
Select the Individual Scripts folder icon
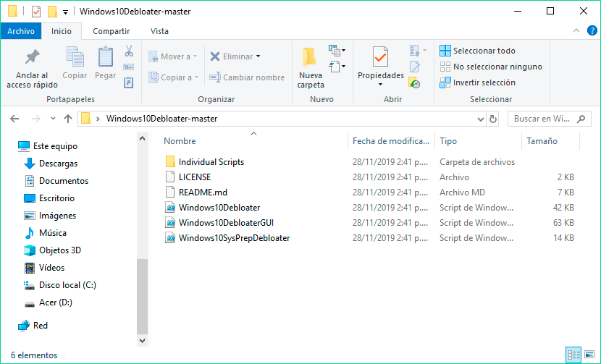(170, 161)
